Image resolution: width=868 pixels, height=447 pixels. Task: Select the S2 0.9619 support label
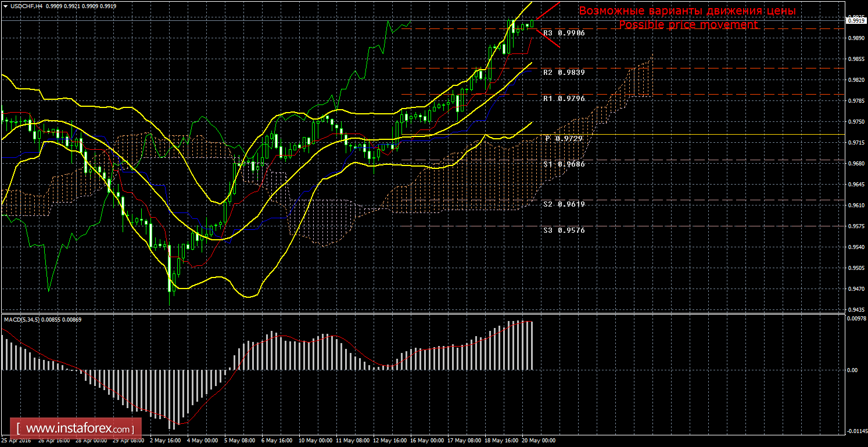564,204
